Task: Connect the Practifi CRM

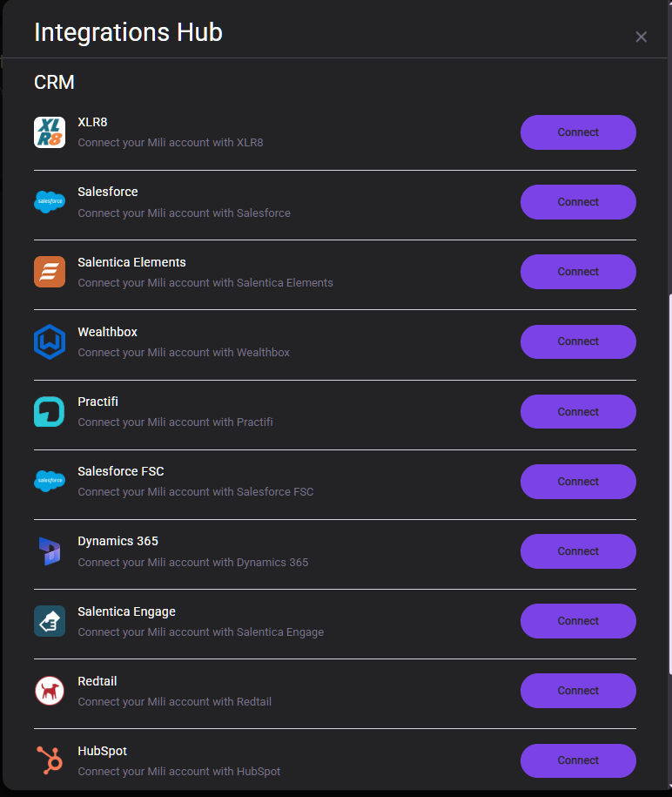Action: pyautogui.click(x=578, y=412)
